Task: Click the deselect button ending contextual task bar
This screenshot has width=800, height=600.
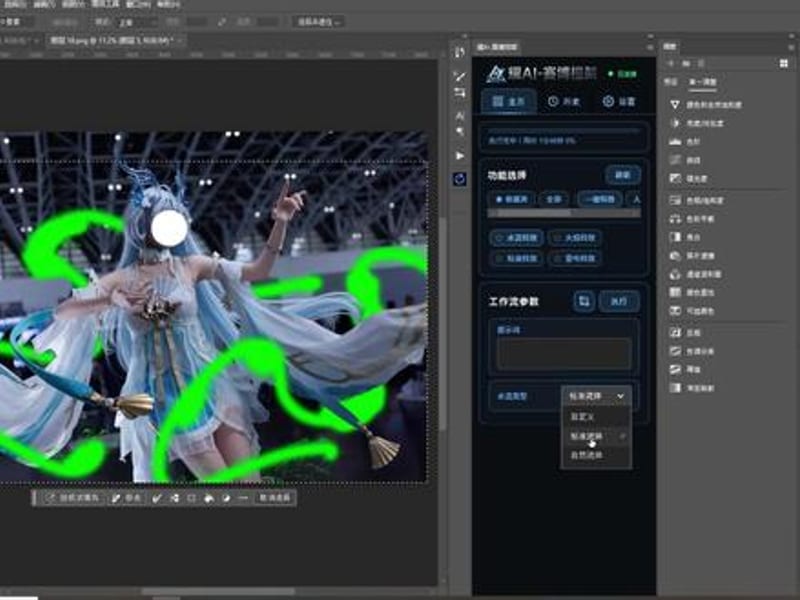Action: pyautogui.click(x=274, y=498)
